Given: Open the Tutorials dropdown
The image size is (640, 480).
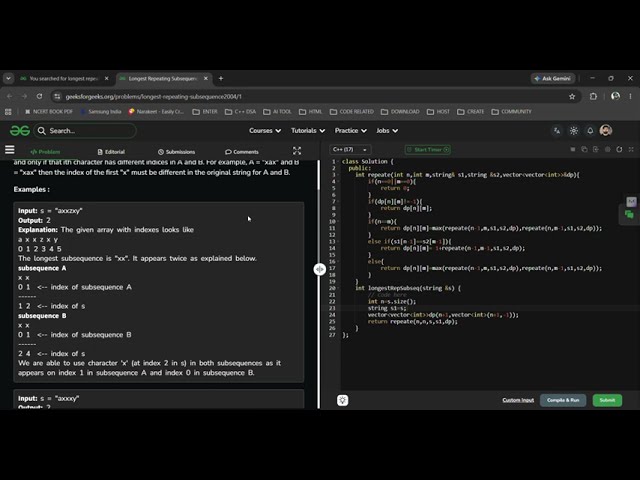Looking at the screenshot, I should click(308, 131).
